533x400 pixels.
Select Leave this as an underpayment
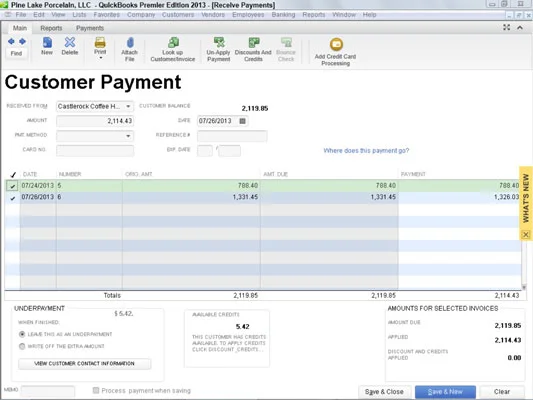(22, 334)
